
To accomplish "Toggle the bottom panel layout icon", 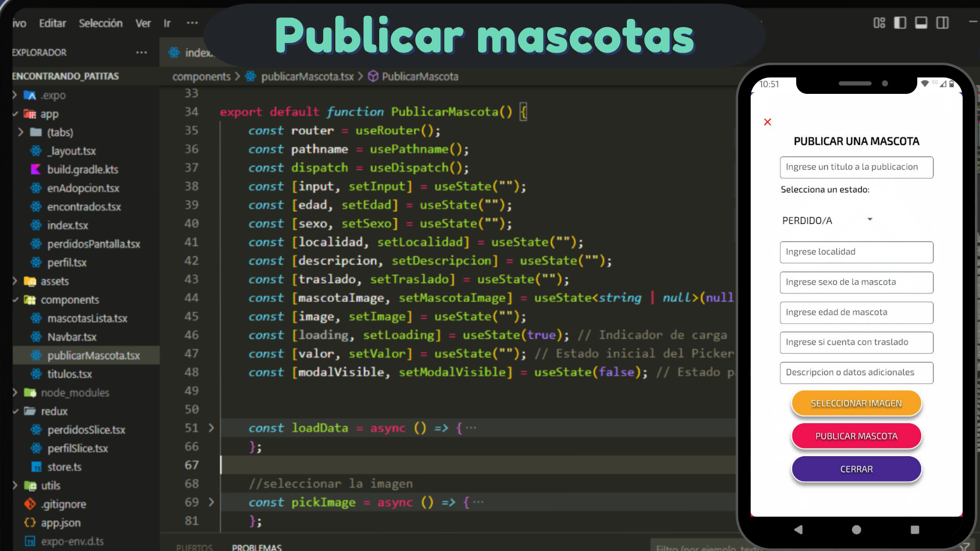I will coord(921,22).
